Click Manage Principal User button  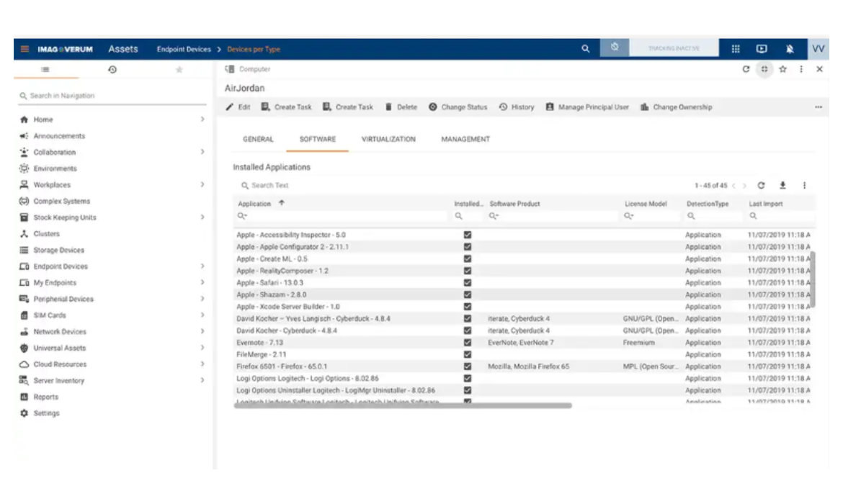point(586,107)
